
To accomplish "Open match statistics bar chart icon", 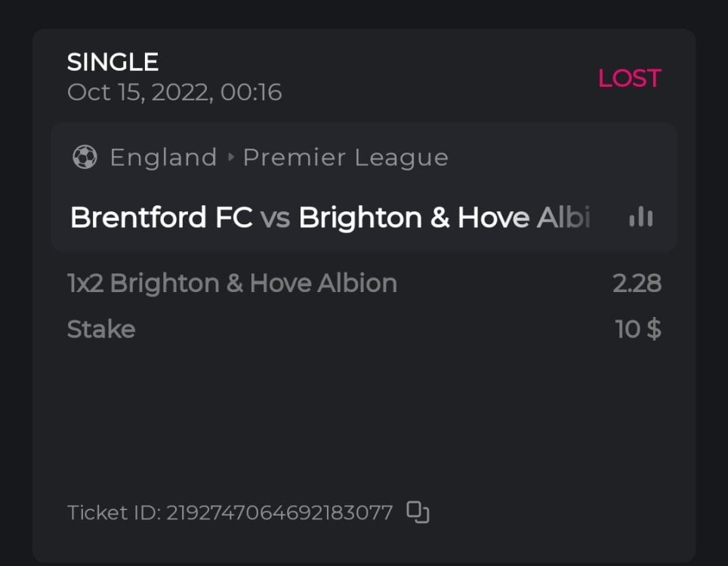I will 640,218.
